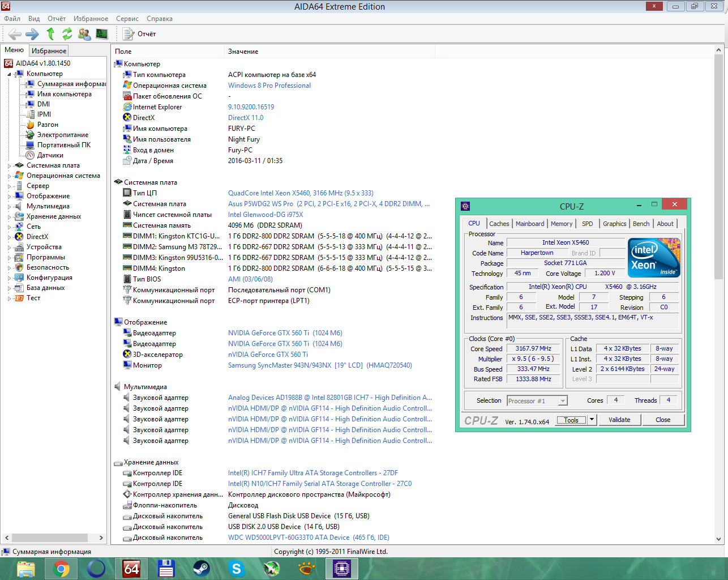Switch to the Избранное tab
Screen dimensions: 728x580
pyautogui.click(x=49, y=51)
